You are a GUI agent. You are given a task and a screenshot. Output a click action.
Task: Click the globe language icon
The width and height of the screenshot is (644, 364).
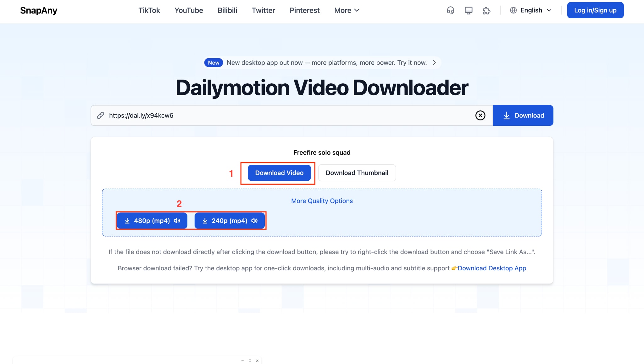click(513, 10)
